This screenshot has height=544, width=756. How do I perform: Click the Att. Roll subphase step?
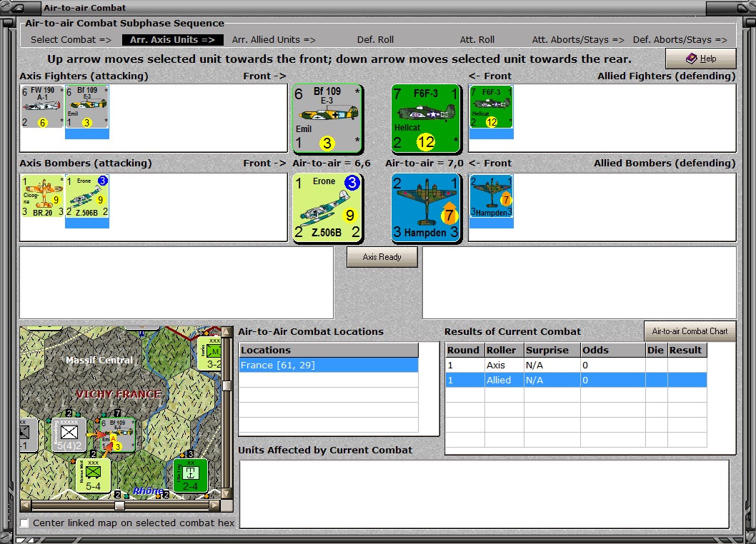coord(477,39)
